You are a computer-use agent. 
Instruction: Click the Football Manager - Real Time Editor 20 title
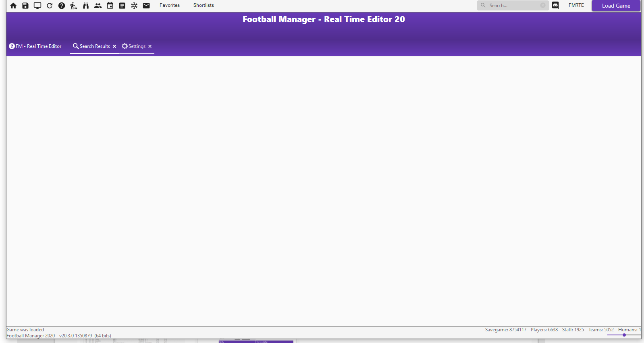pos(324,19)
